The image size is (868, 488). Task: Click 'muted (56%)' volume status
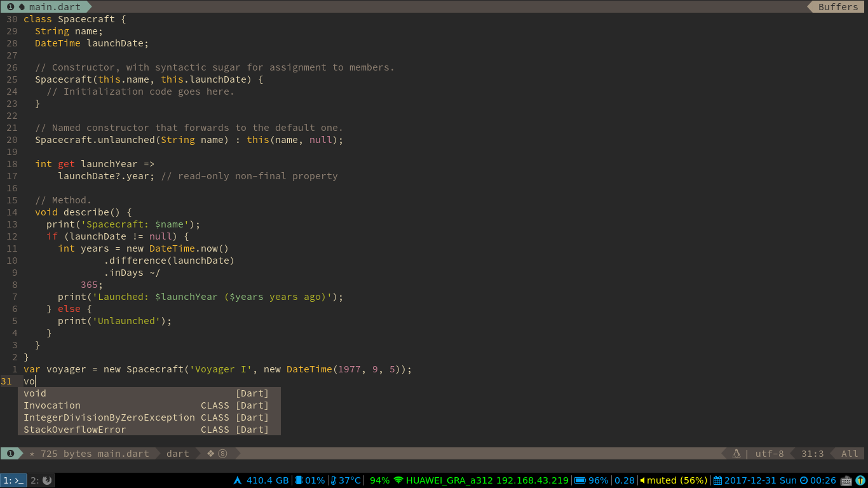(x=677, y=480)
